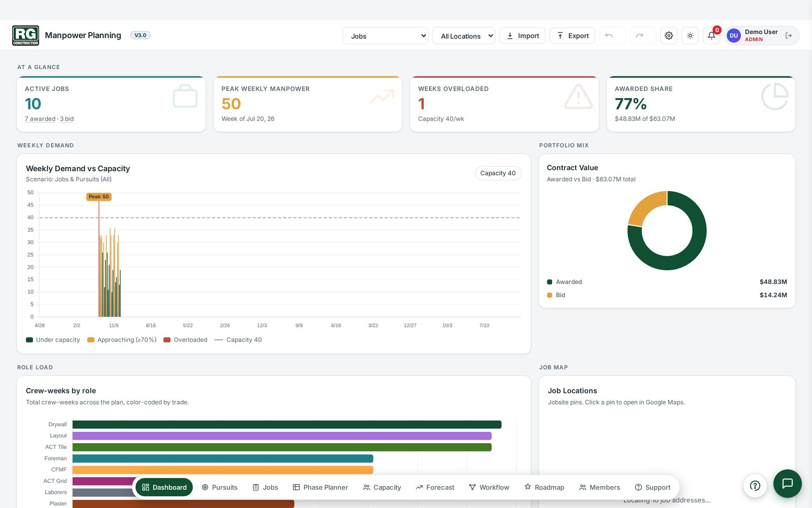This screenshot has height=508, width=812.
Task: Click the undo arrow icon
Action: click(x=610, y=36)
